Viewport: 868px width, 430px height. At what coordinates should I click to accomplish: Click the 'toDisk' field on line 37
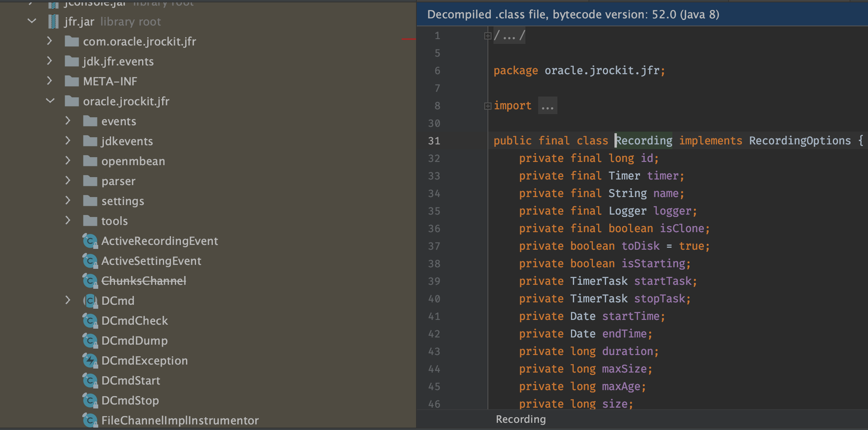click(640, 246)
